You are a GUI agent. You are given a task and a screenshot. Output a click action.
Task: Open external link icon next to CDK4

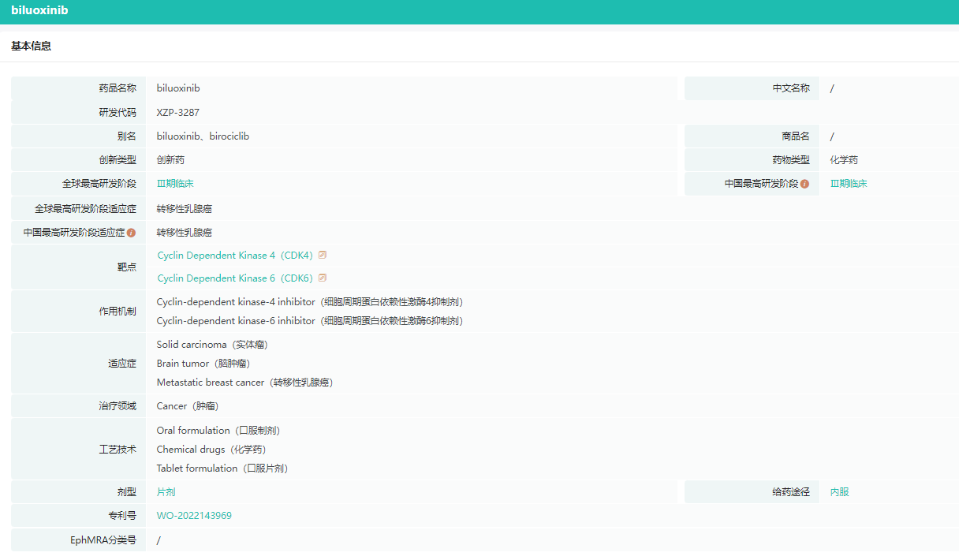click(323, 255)
